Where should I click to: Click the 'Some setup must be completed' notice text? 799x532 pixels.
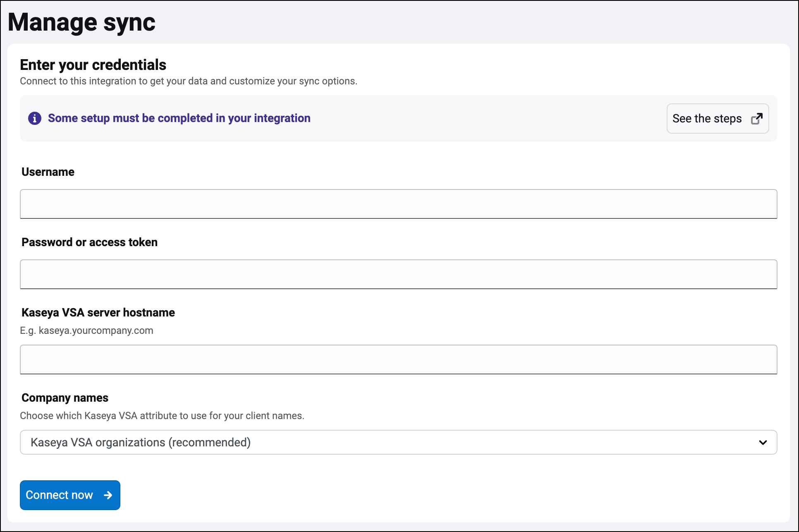[179, 118]
